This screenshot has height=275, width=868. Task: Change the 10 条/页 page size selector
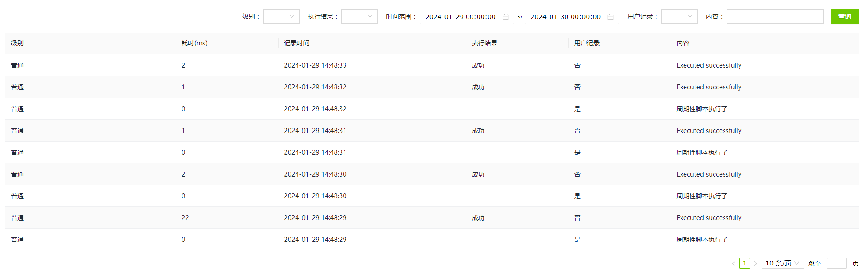coord(782,263)
